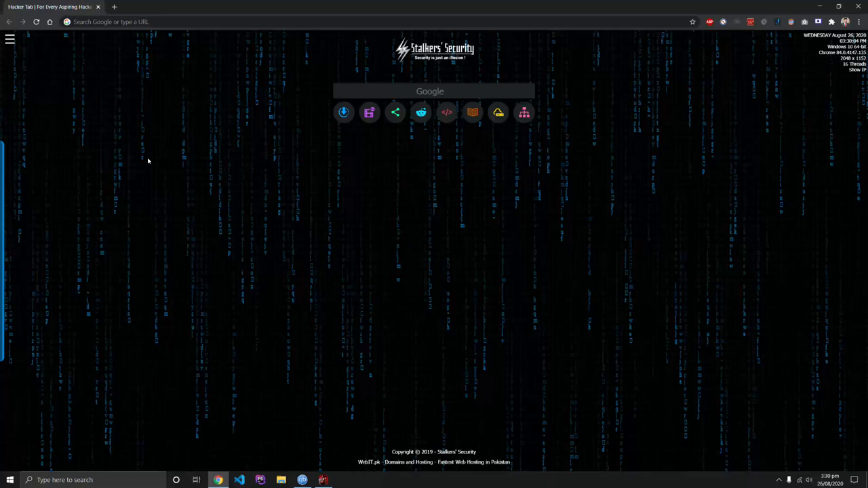Open Chrome's three-dot customize menu

coord(859,22)
